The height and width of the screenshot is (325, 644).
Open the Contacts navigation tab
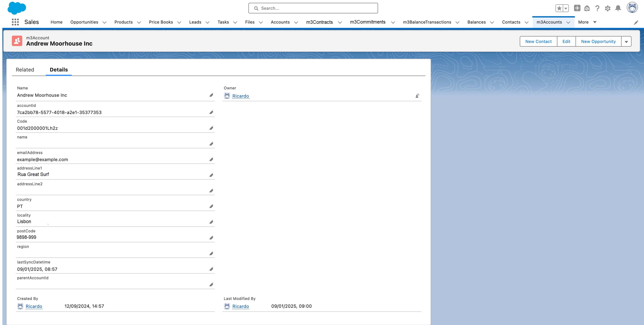[511, 22]
